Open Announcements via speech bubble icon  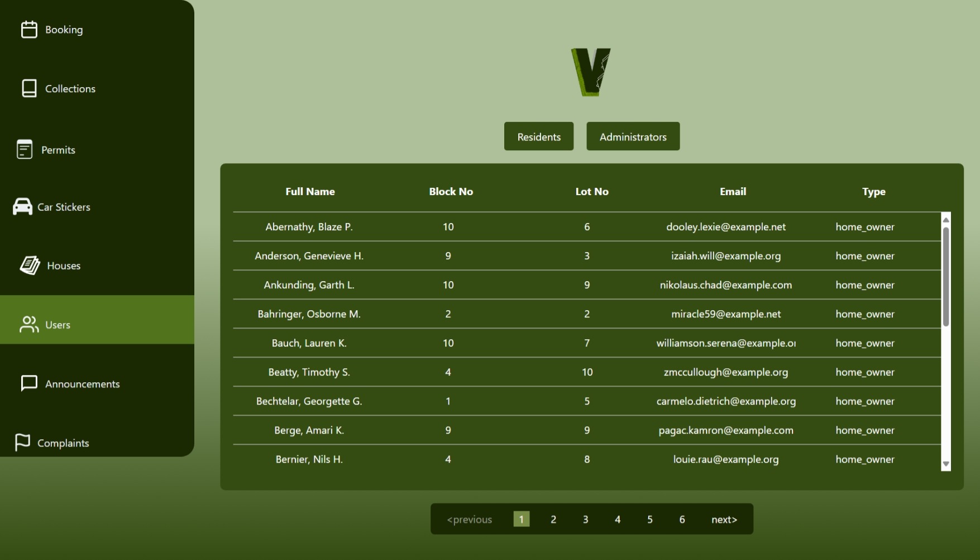point(29,383)
